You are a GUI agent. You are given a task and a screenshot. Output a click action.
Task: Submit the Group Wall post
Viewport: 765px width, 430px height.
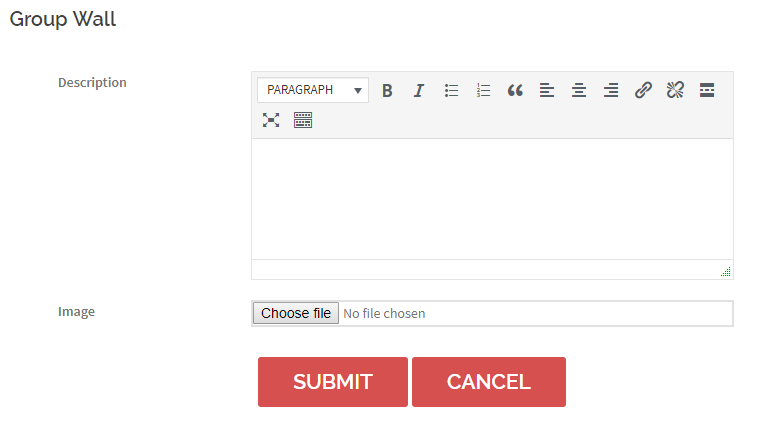(x=332, y=382)
